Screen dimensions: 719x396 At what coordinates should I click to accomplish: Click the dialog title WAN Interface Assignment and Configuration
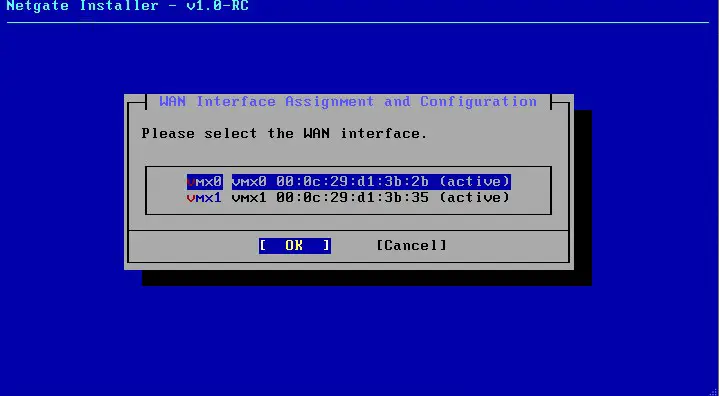(x=348, y=101)
